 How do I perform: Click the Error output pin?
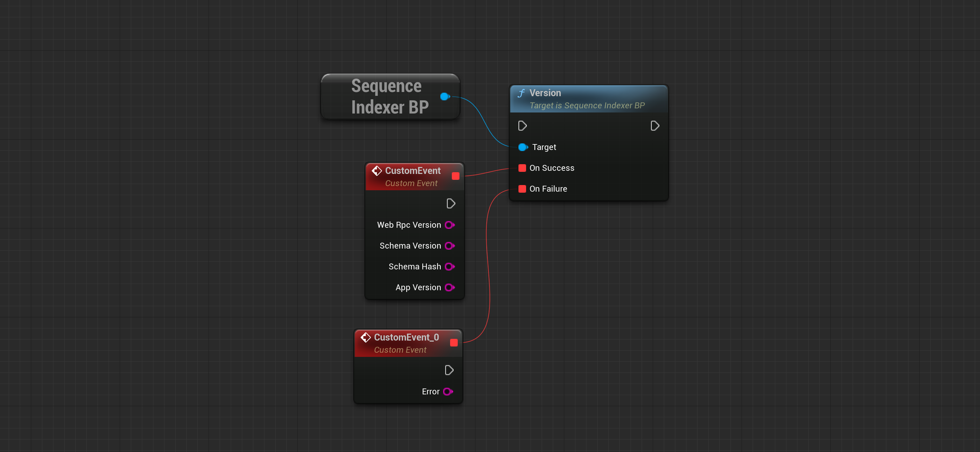tap(448, 392)
